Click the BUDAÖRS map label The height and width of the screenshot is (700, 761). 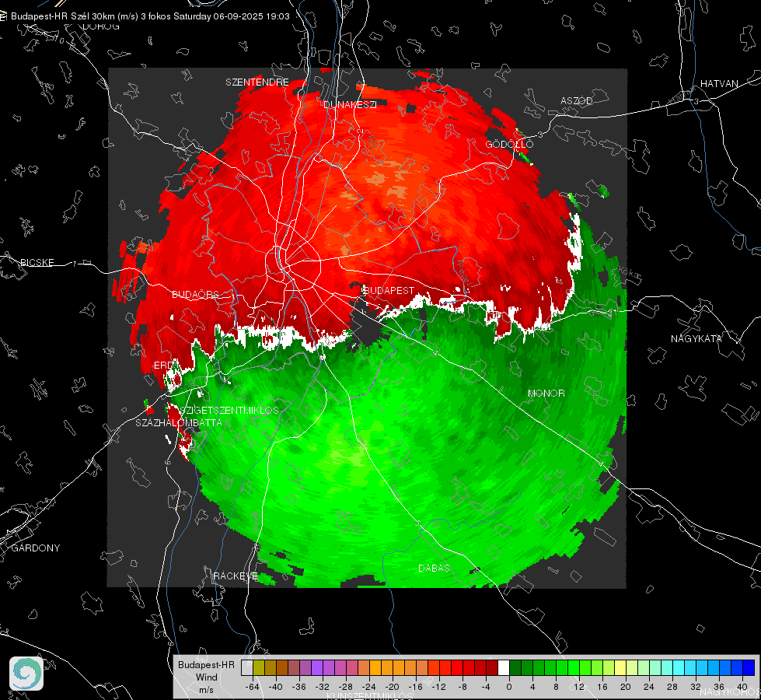(x=196, y=294)
